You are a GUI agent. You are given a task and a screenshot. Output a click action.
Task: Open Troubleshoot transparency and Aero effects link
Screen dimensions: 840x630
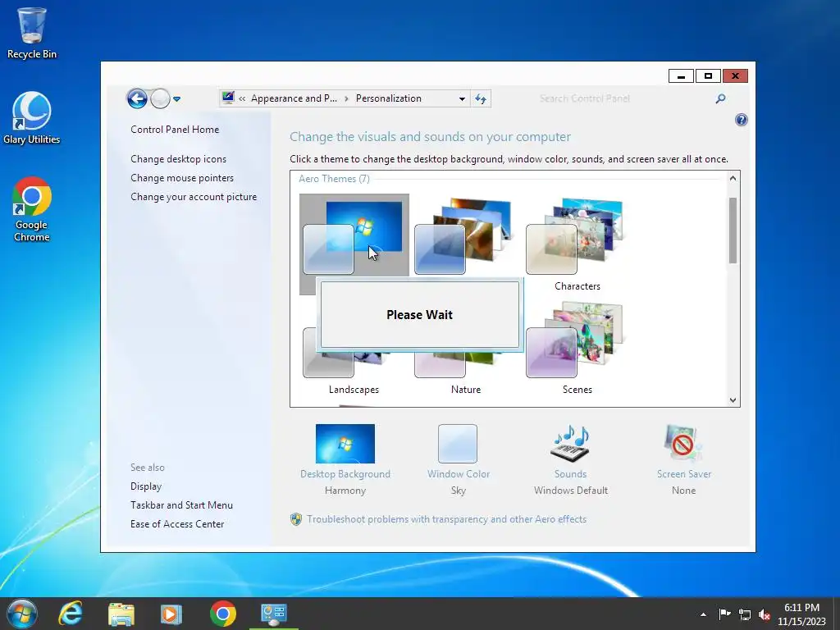click(x=446, y=519)
